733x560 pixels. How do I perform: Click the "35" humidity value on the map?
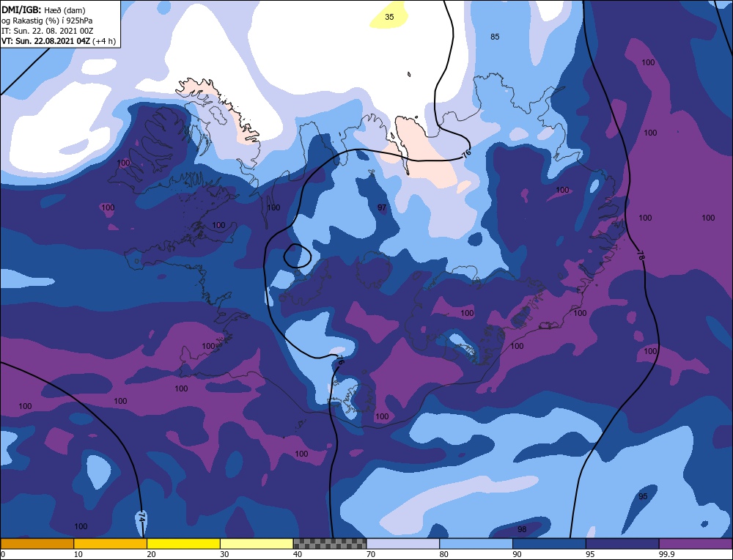[389, 17]
